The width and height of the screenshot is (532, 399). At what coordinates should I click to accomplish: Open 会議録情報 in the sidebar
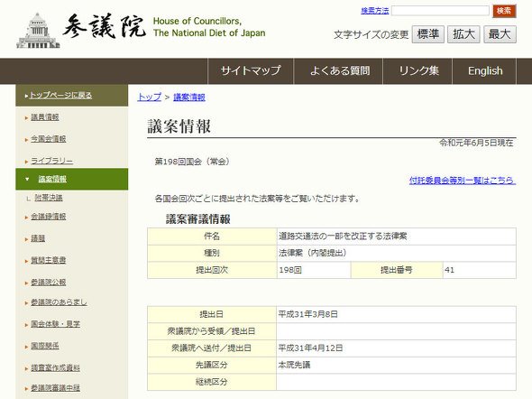[49, 217]
